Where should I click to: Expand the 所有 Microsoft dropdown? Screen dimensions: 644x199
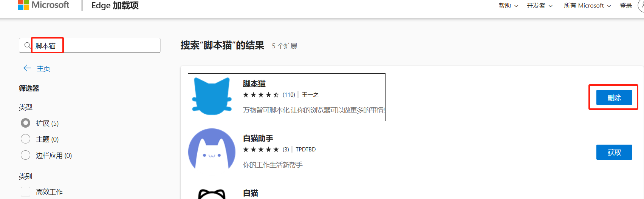pos(587,6)
